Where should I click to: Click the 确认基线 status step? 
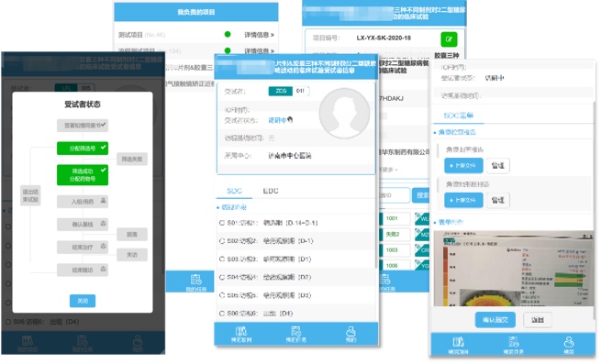pos(83,224)
